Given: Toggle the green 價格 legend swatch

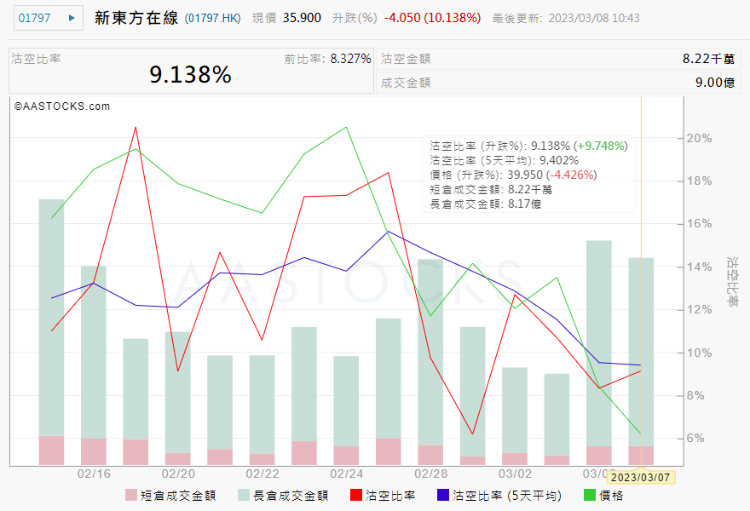Looking at the screenshot, I should pyautogui.click(x=590, y=495).
